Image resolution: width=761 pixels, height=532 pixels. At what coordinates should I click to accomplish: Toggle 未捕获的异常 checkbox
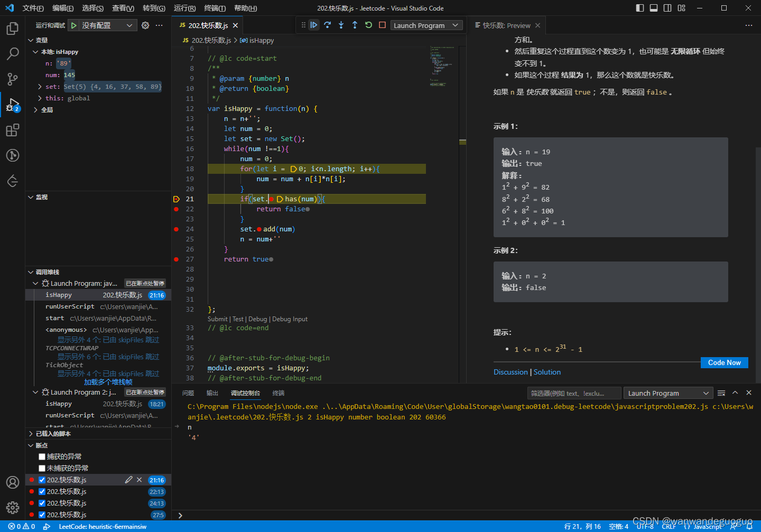point(42,468)
